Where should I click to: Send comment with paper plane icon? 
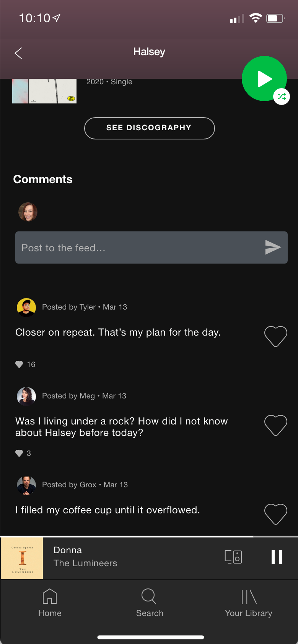tap(273, 247)
